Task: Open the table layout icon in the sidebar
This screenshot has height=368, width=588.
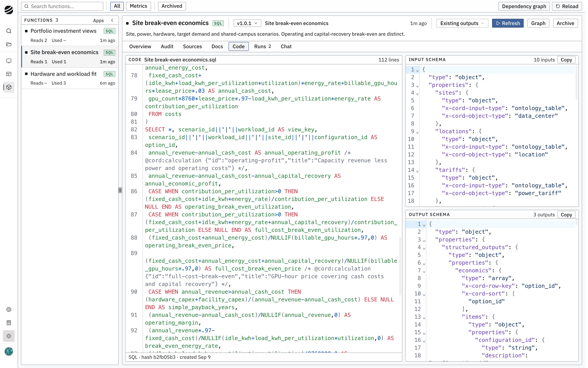Action: (x=9, y=74)
